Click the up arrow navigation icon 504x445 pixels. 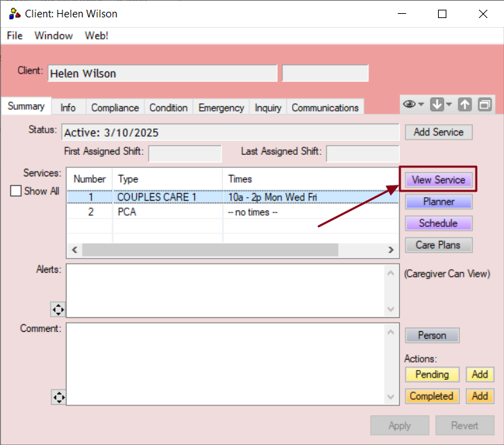point(465,104)
